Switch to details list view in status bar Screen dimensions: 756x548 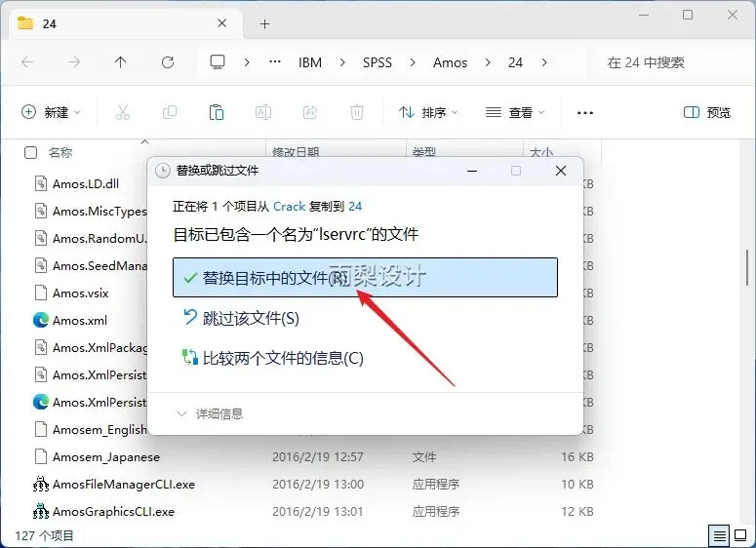(719, 535)
